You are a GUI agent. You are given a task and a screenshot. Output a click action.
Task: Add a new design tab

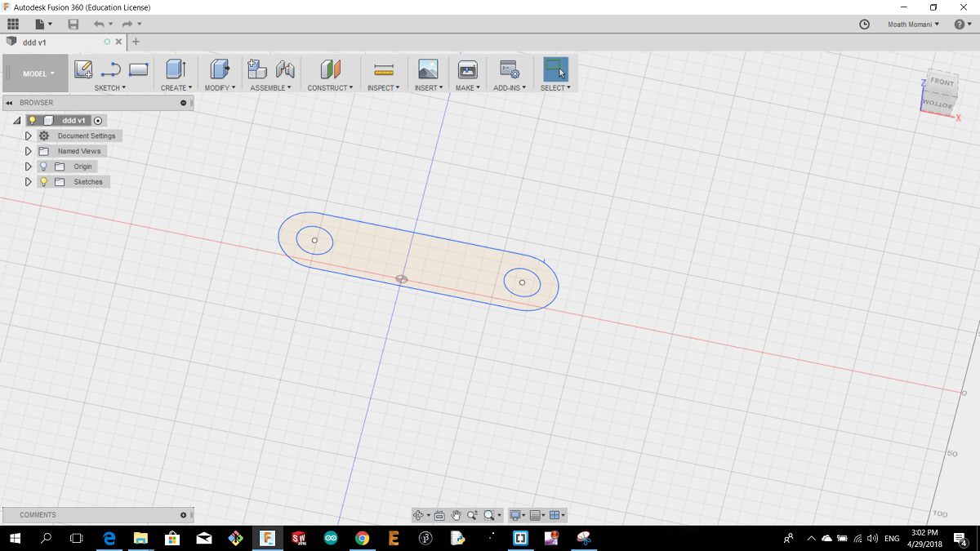(136, 42)
